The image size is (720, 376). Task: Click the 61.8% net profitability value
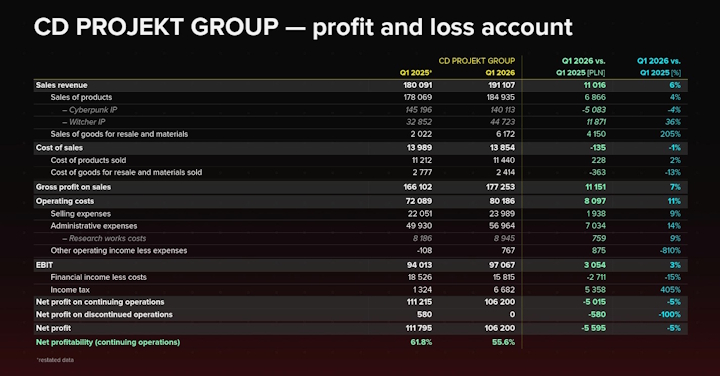tap(421, 342)
